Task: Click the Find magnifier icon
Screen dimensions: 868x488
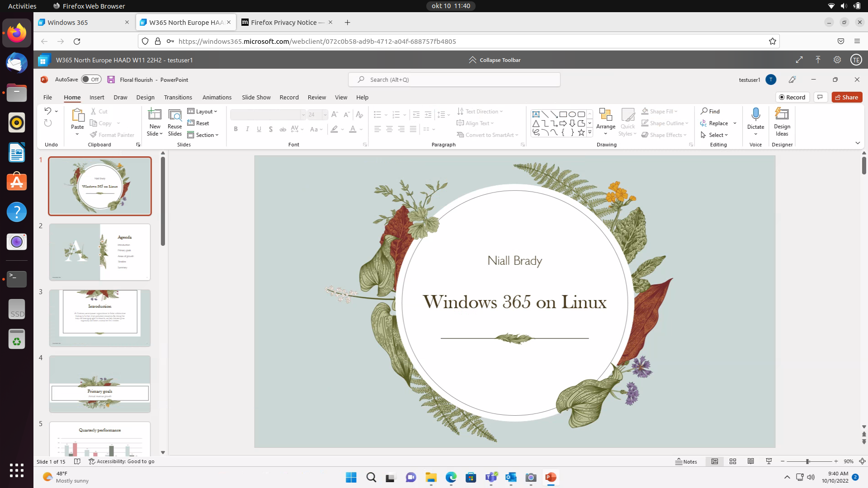Action: (704, 111)
